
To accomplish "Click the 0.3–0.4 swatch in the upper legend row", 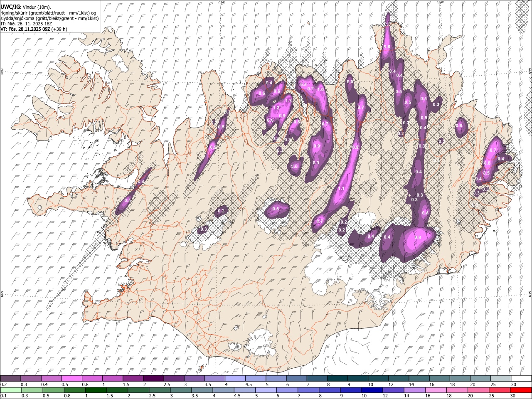I will (x=31, y=378).
